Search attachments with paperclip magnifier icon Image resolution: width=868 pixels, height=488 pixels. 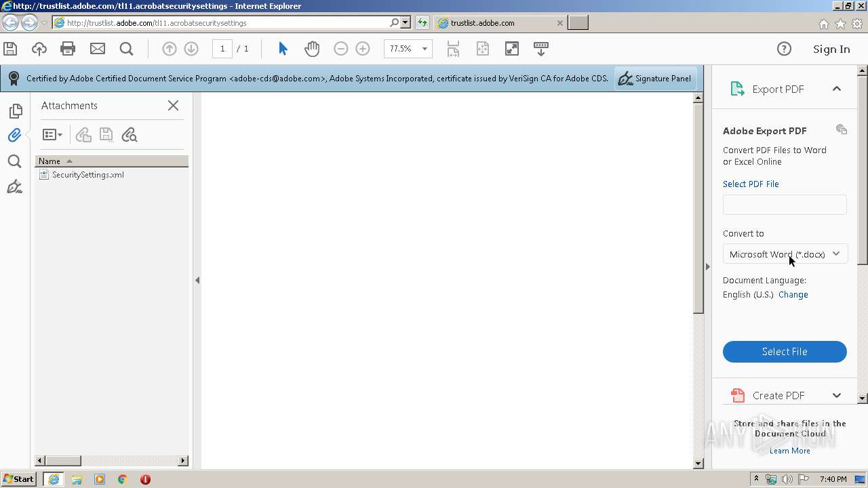[x=129, y=135]
